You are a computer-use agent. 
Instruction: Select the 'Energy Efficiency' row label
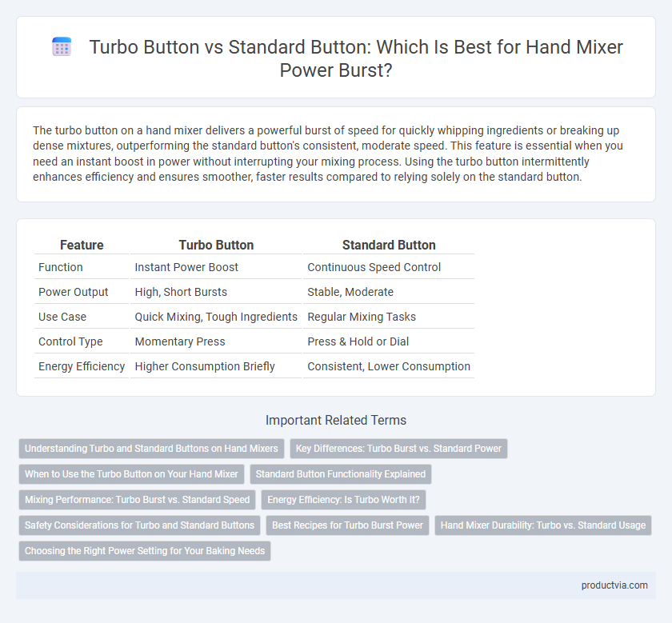click(82, 367)
